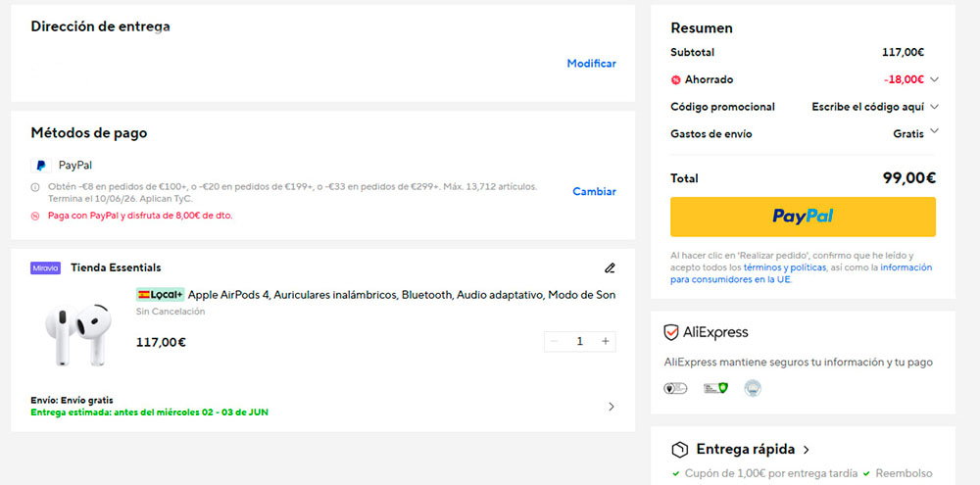Click the Envío gratis shipping text

(72, 400)
